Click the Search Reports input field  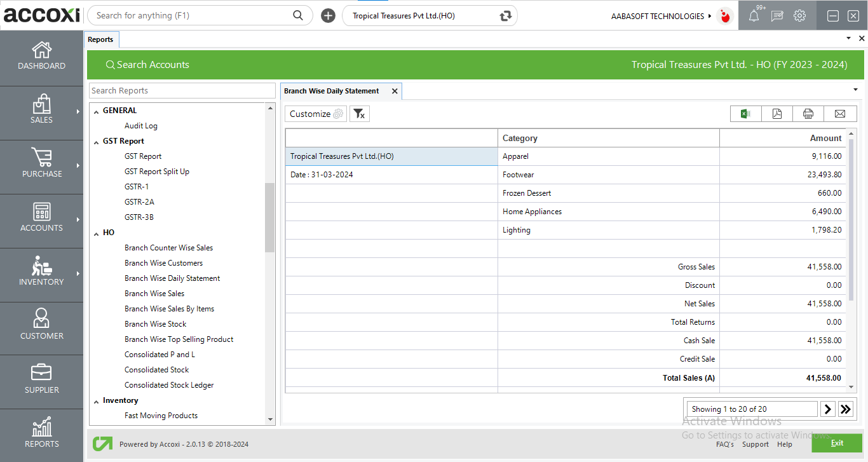pos(182,91)
